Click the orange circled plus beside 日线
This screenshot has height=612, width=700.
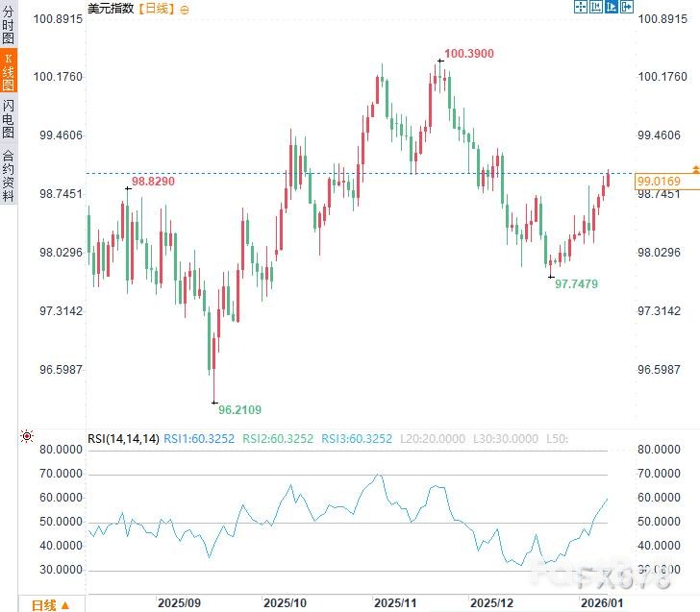pyautogui.click(x=185, y=8)
